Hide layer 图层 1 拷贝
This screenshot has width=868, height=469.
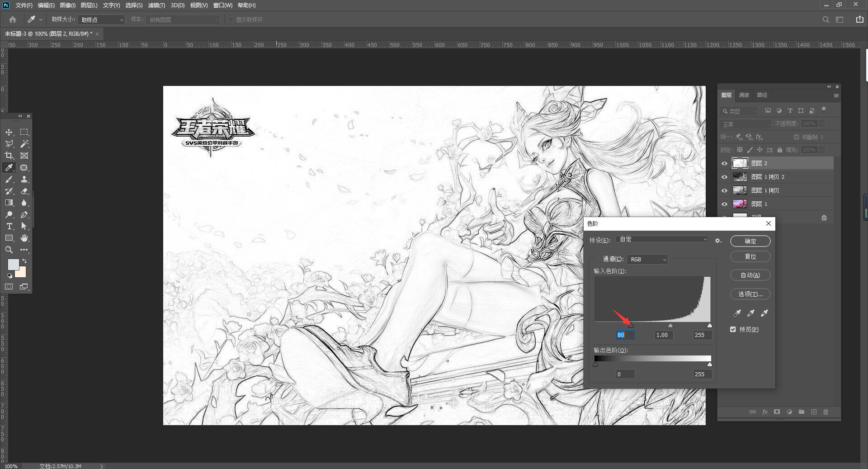(x=724, y=190)
